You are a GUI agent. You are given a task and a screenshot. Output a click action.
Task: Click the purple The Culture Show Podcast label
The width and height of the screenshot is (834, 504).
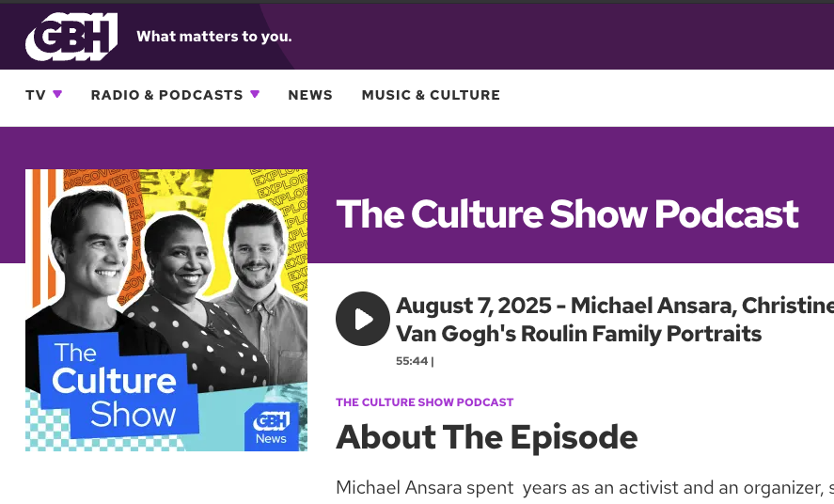(424, 402)
